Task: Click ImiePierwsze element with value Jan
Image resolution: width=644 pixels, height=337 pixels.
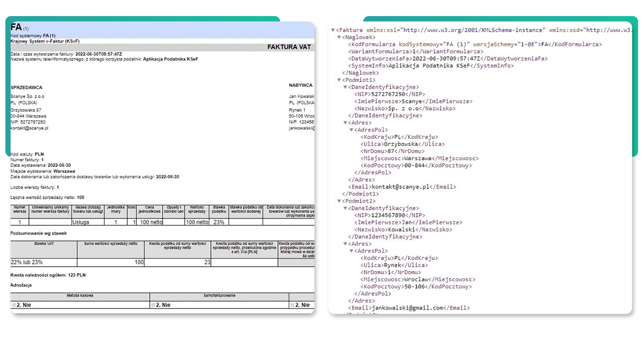Action: (408, 222)
